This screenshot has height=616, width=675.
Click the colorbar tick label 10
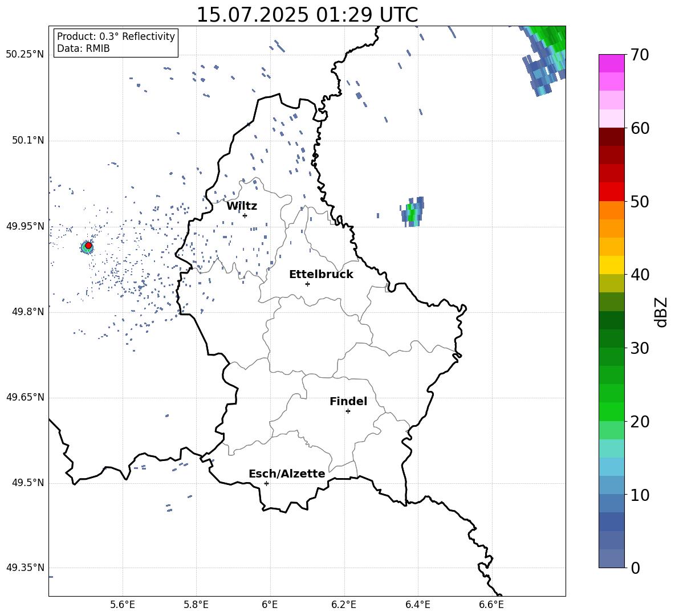[640, 495]
